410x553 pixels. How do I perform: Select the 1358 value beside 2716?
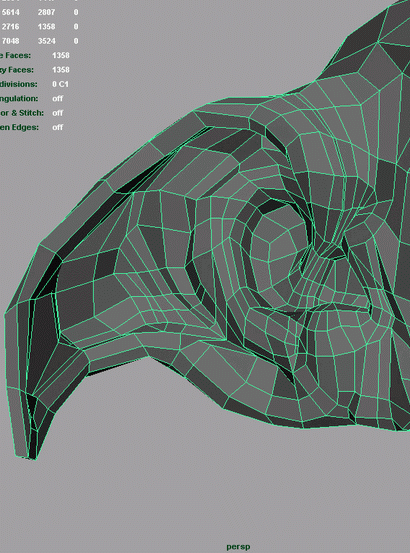[x=47, y=27]
